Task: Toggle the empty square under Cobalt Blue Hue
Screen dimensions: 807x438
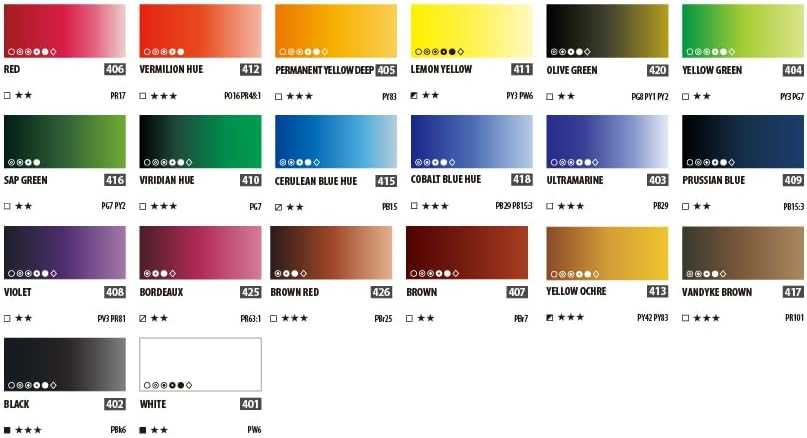Action: [414, 205]
